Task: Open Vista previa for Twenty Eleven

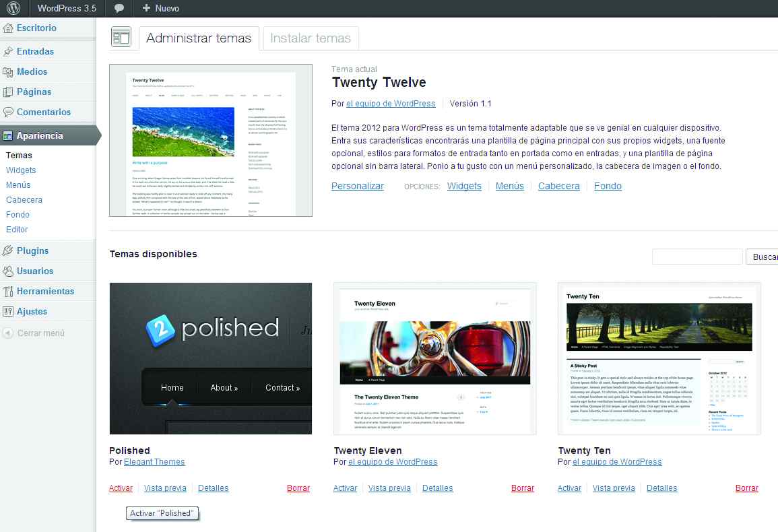Action: [389, 488]
